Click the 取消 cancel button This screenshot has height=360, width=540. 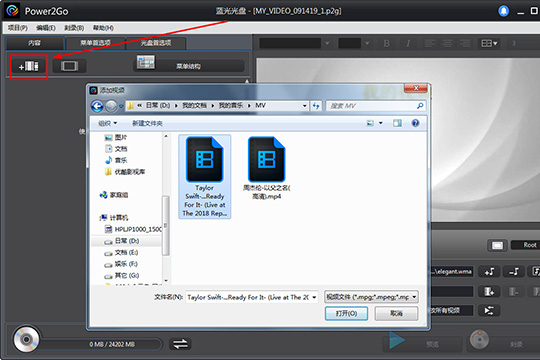(396, 313)
